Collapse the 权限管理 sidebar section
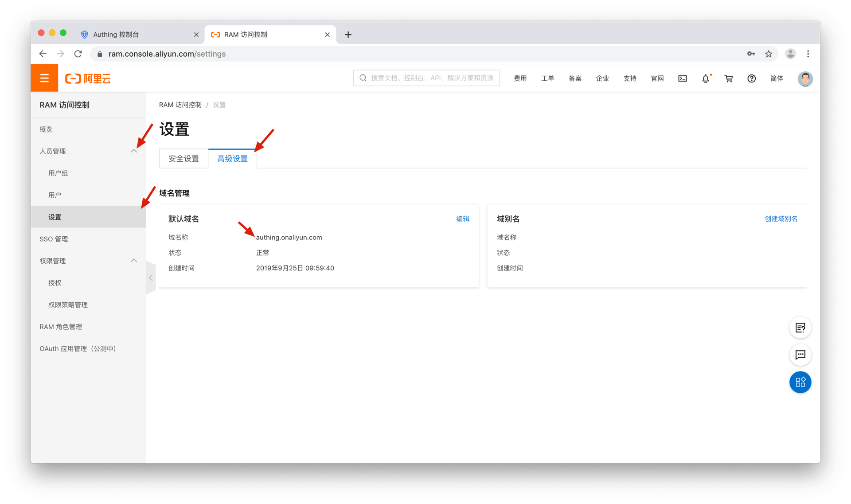This screenshot has height=504, width=851. point(134,261)
